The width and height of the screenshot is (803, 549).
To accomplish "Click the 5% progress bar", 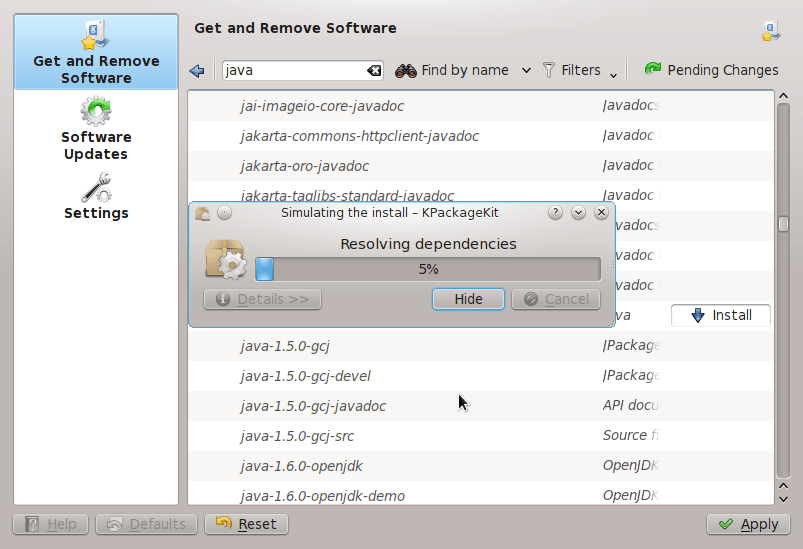I will pos(428,269).
